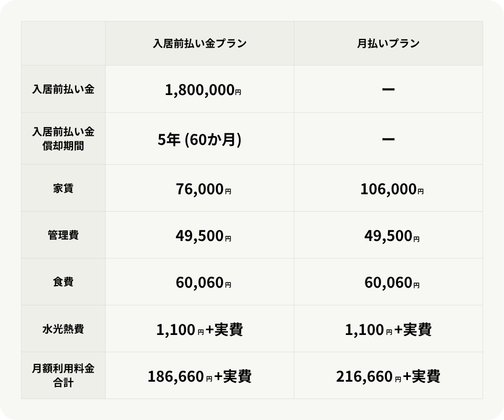Select the 216,660円+実費 total

click(x=388, y=376)
